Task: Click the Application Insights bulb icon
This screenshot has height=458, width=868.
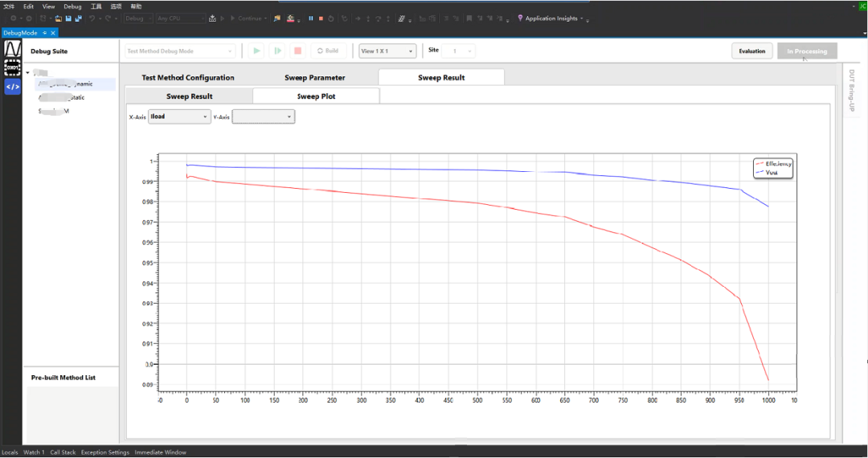Action: pyautogui.click(x=520, y=18)
